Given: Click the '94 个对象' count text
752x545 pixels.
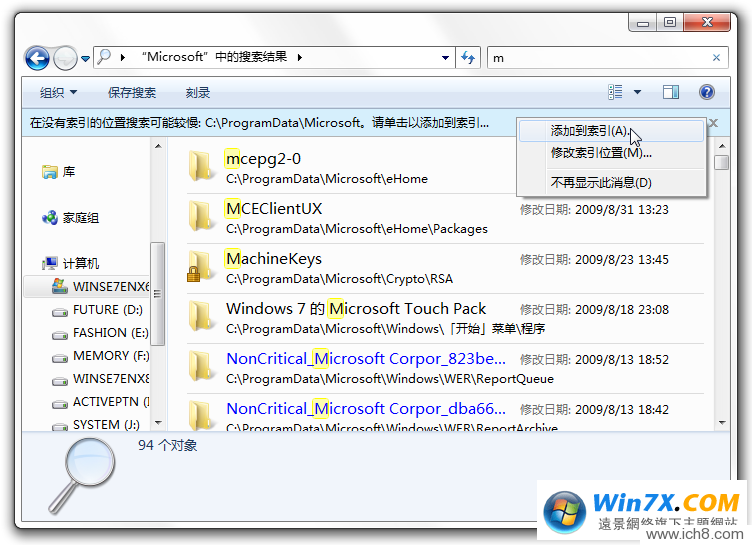Looking at the screenshot, I should [x=167, y=445].
